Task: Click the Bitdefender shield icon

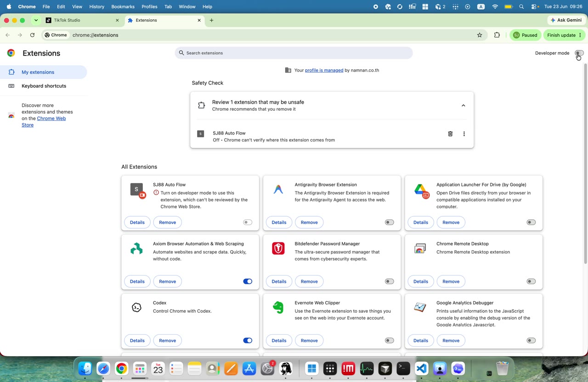Action: coord(278,248)
